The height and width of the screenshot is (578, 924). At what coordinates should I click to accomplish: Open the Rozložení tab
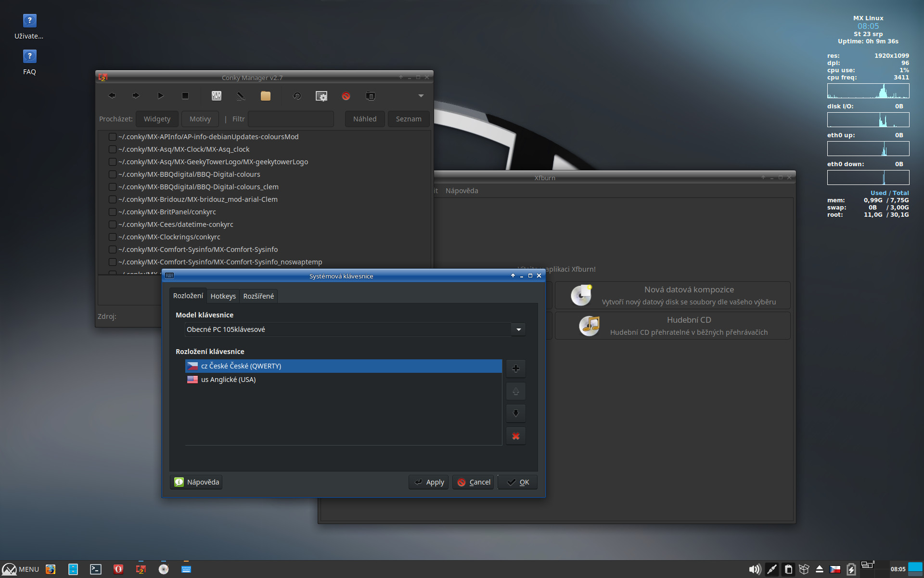coord(188,296)
